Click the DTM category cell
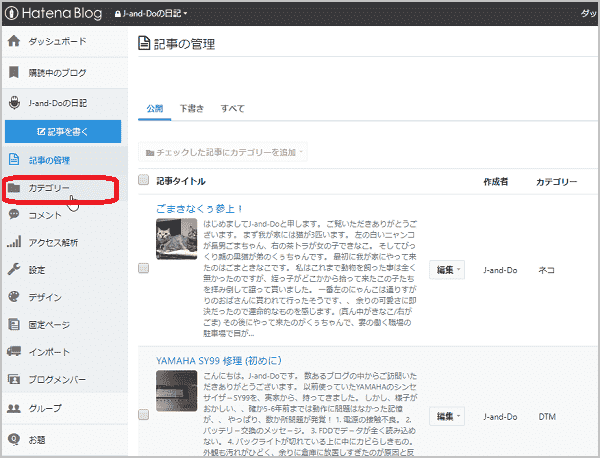Screen dimensions: 600x458 tap(547, 417)
